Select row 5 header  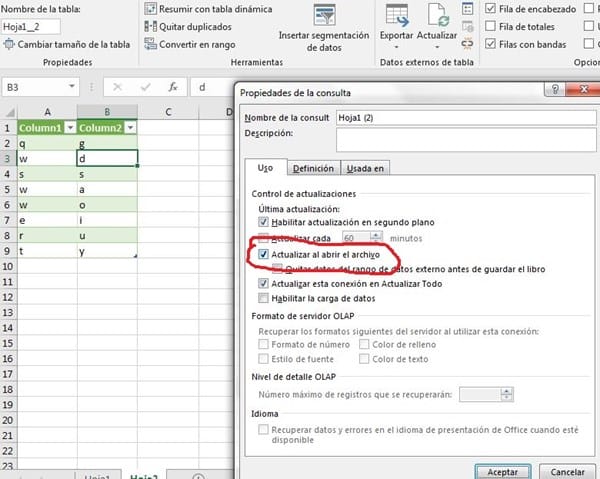tap(8, 189)
